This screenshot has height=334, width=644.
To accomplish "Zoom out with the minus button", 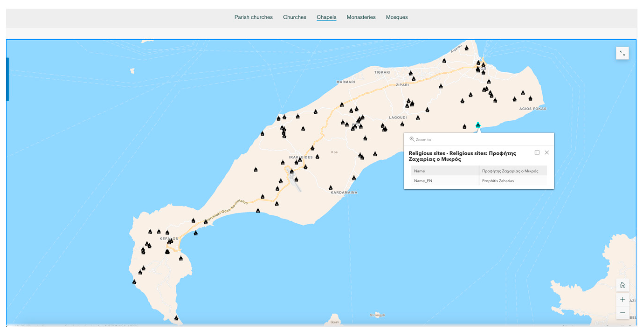I will [623, 313].
